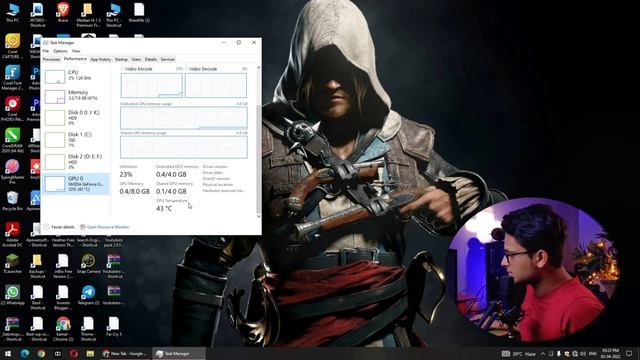The width and height of the screenshot is (640, 360).
Task: Open the Recycle Bin desktop icon
Action: coord(12,201)
